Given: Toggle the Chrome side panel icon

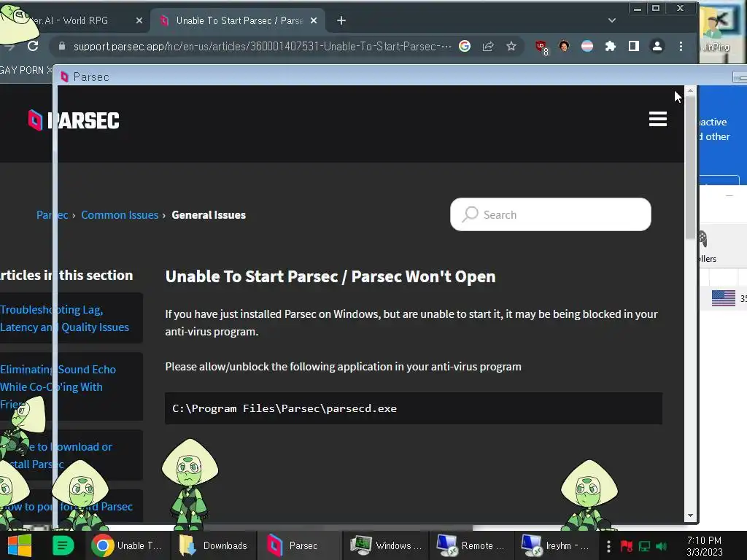Looking at the screenshot, I should click(x=634, y=46).
